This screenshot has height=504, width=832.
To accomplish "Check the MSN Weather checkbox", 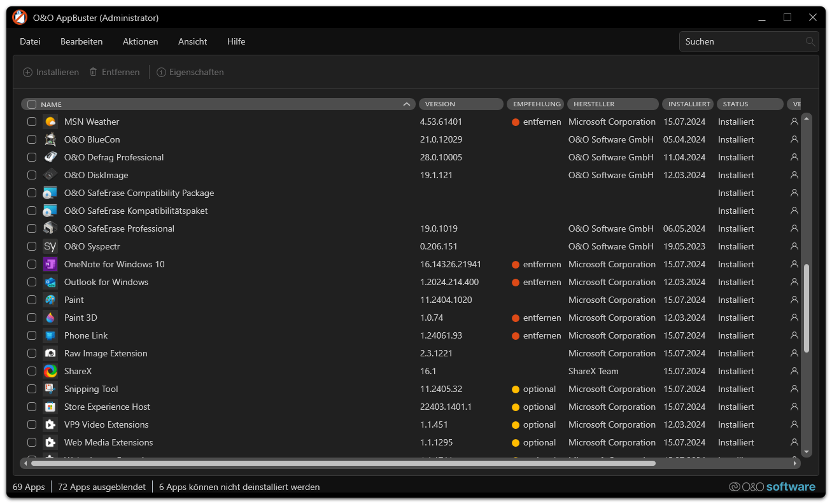I will 32,122.
